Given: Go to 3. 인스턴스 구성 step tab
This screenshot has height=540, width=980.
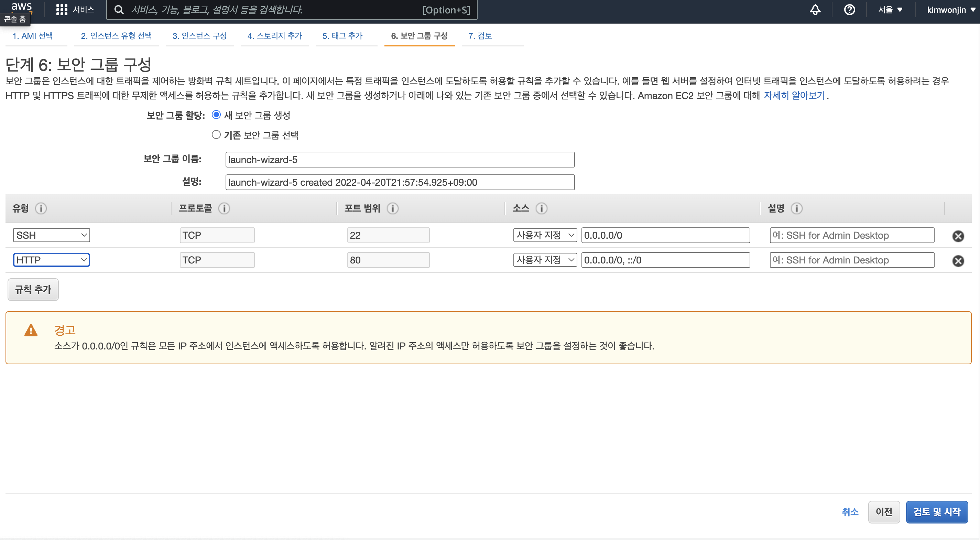Looking at the screenshot, I should tap(199, 36).
